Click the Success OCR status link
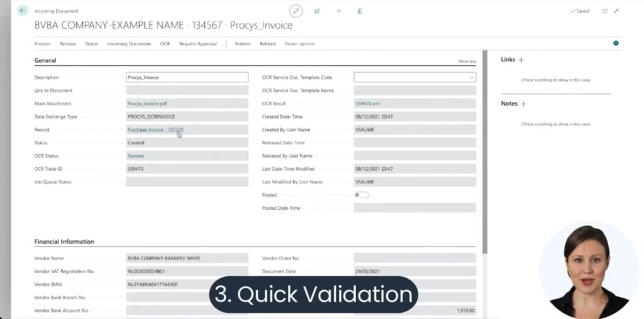This screenshot has height=319, width=644. coord(136,156)
